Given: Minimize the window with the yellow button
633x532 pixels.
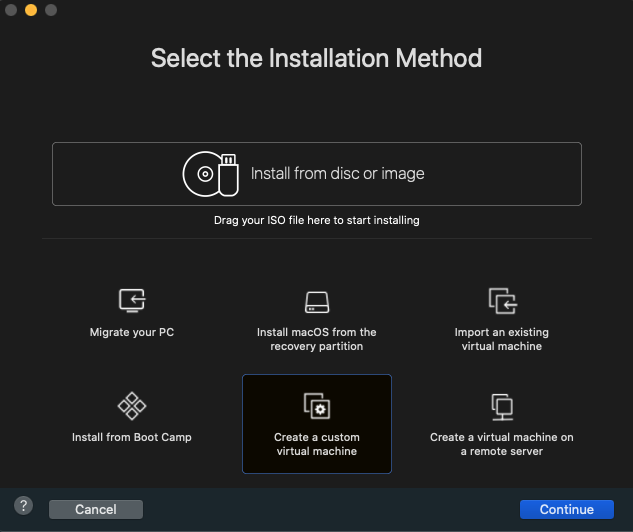Looking at the screenshot, I should 31,10.
